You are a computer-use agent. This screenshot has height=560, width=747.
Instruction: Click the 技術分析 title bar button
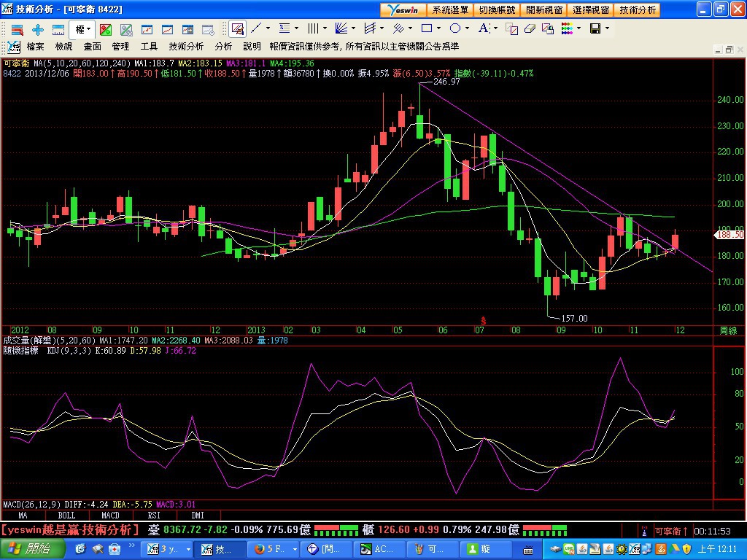pyautogui.click(x=638, y=9)
